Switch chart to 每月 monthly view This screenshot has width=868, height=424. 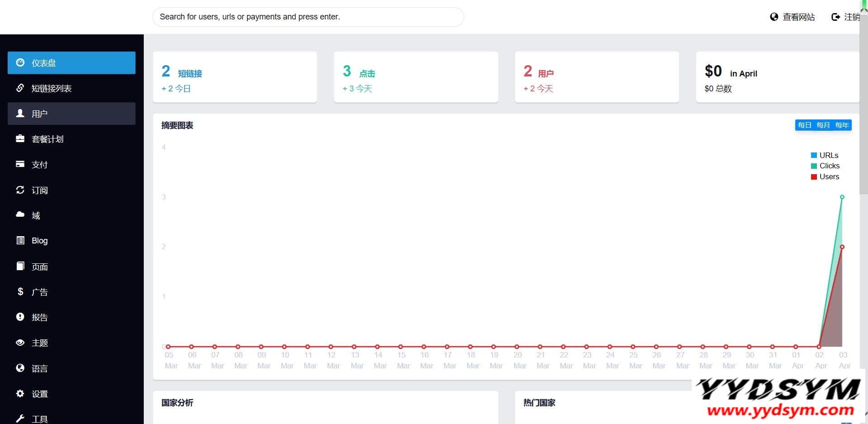click(x=823, y=125)
